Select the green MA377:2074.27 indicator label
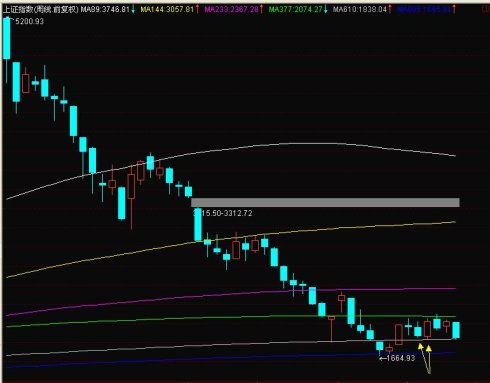Screen dimensions: 490x383 [x=295, y=9]
